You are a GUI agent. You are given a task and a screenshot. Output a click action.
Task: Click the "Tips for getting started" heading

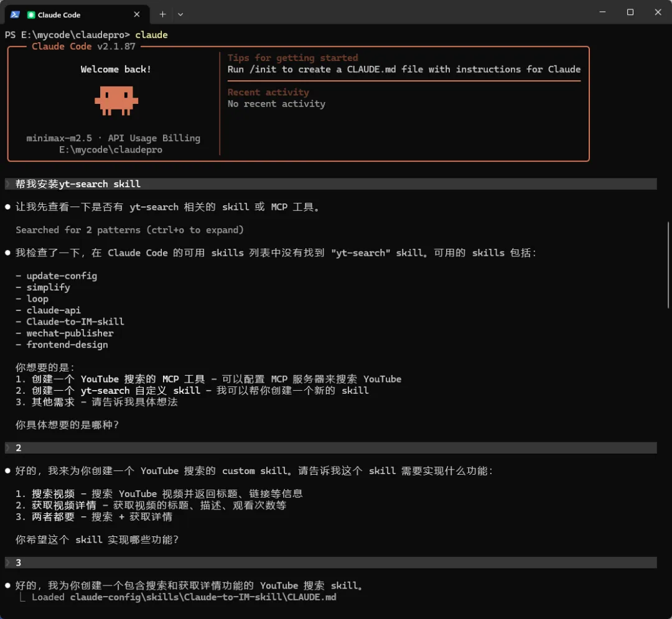coord(292,58)
